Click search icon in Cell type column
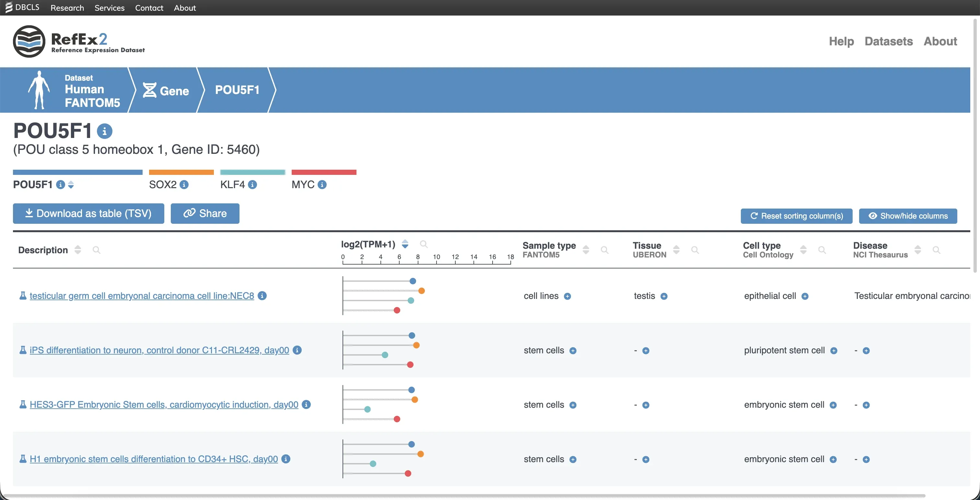Image resolution: width=980 pixels, height=500 pixels. (x=822, y=250)
